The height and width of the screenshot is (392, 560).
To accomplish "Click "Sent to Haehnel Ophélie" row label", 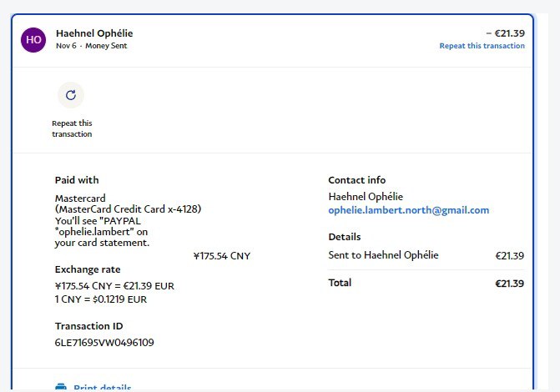I will tap(383, 255).
